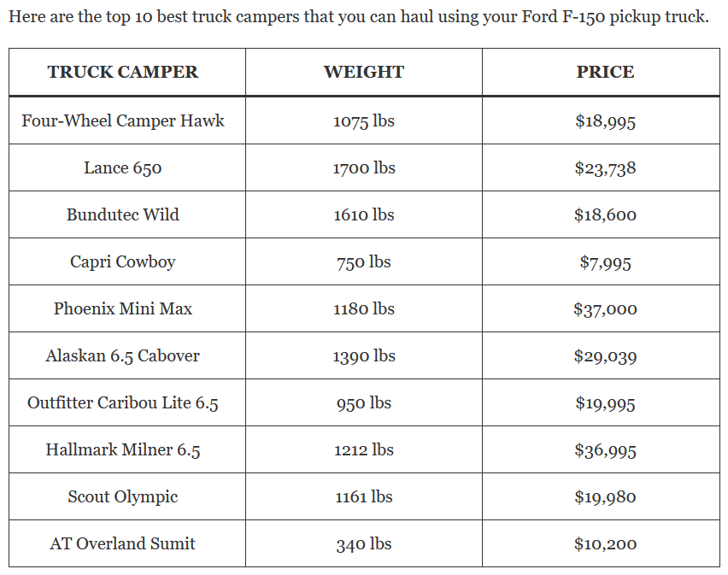Viewport: 728px width, 575px height.
Task: Click Hallmark Milner 6.5 in the table
Action: click(123, 450)
